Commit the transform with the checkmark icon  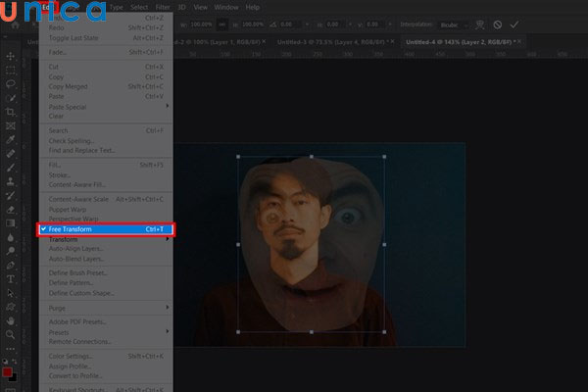514,24
